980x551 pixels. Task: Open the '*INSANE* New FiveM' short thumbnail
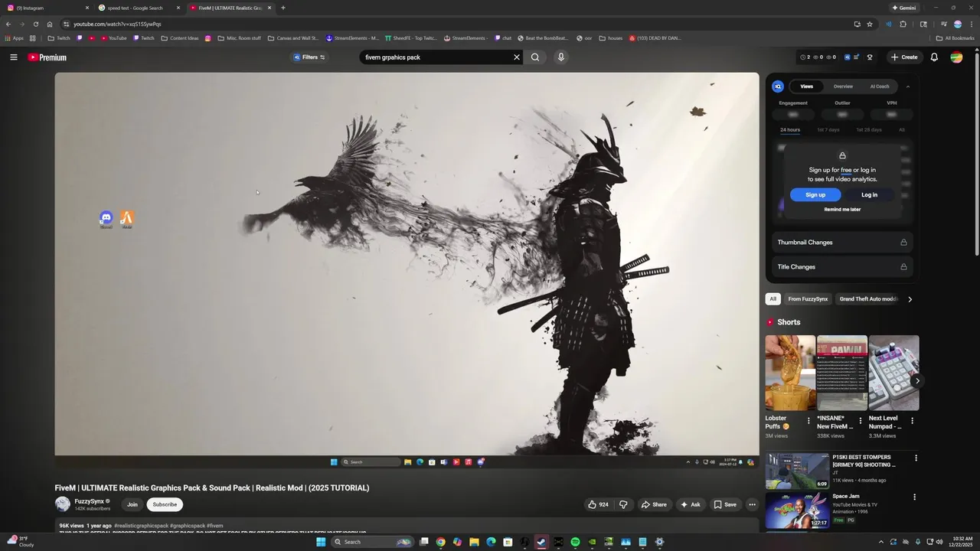(842, 373)
